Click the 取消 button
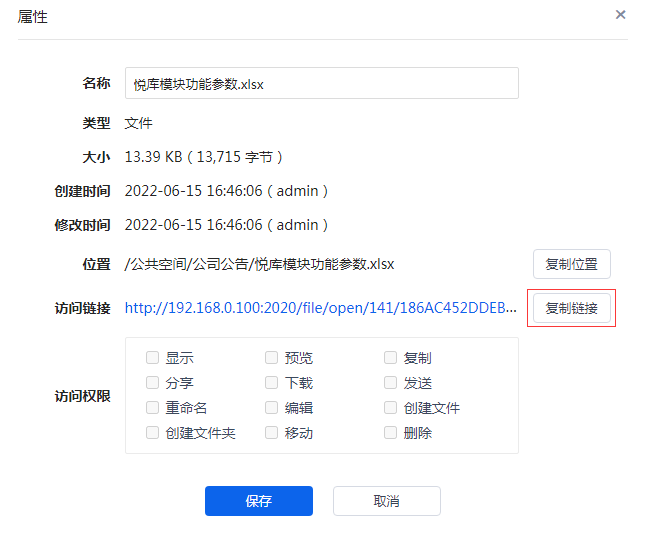The image size is (645, 541). [x=386, y=501]
